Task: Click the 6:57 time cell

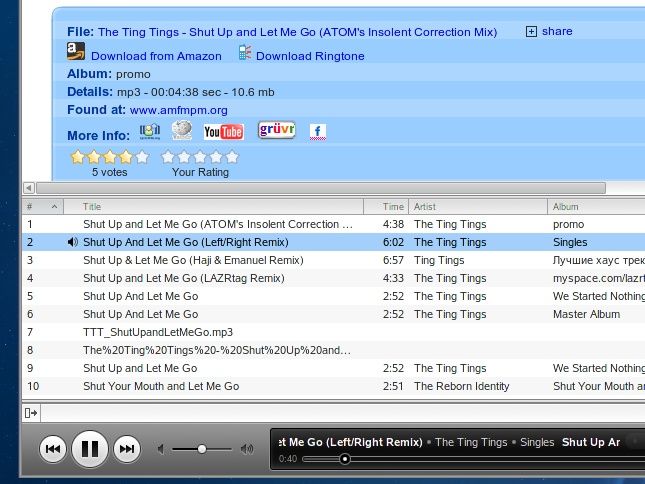Action: [393, 260]
